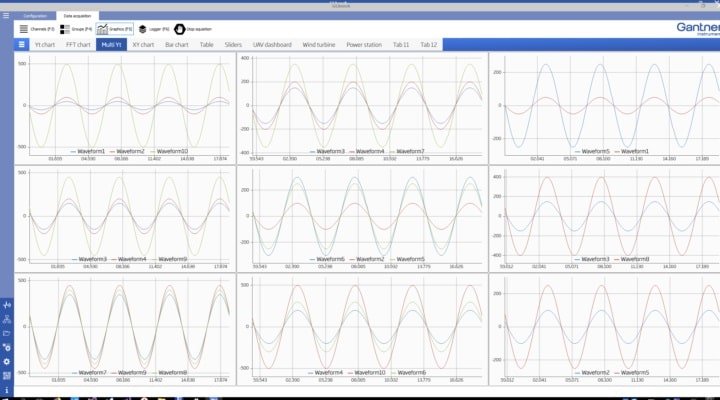Viewport: 720px width, 400px height.
Task: Open the UAV dashboard tab
Action: (272, 45)
